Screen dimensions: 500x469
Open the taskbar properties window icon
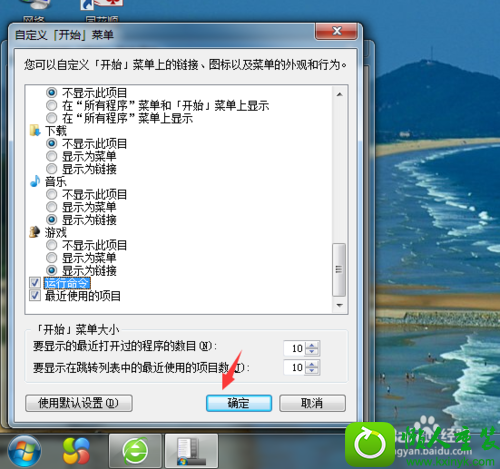[x=192, y=451]
